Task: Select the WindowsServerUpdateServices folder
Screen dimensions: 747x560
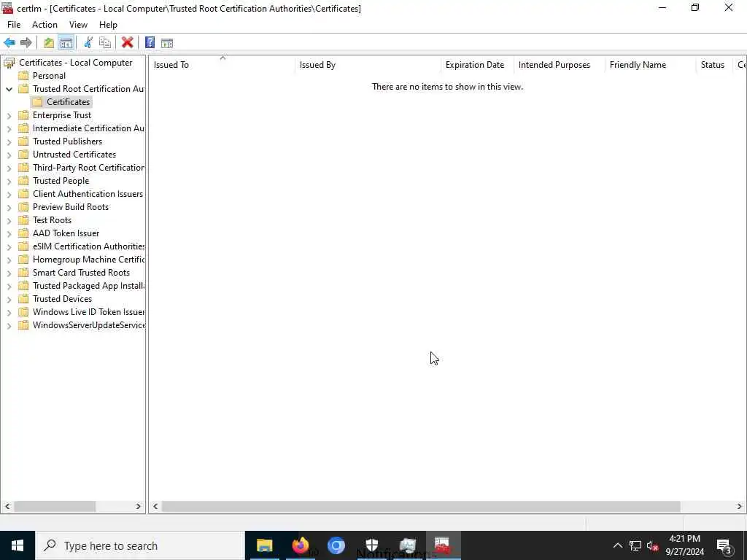Action: [88, 324]
